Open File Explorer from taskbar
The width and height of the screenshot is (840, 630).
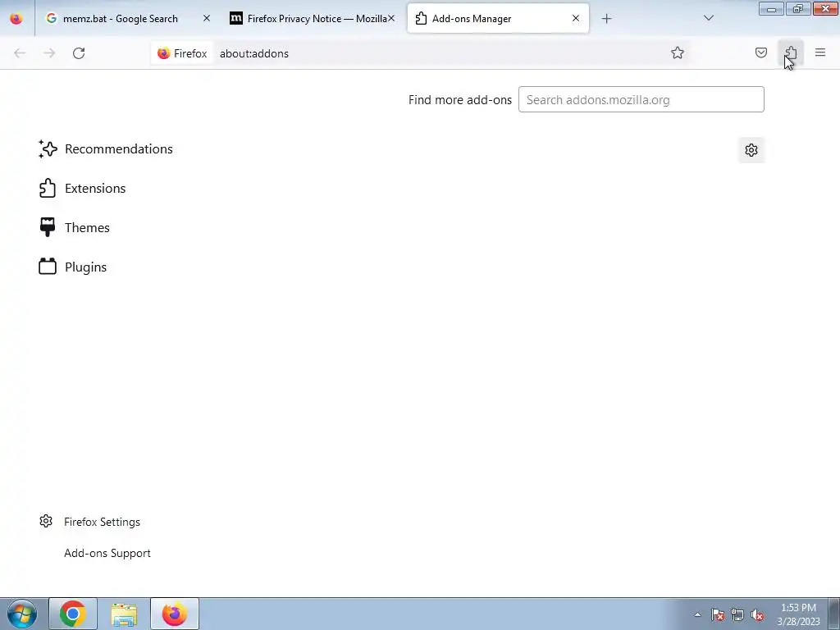(124, 614)
